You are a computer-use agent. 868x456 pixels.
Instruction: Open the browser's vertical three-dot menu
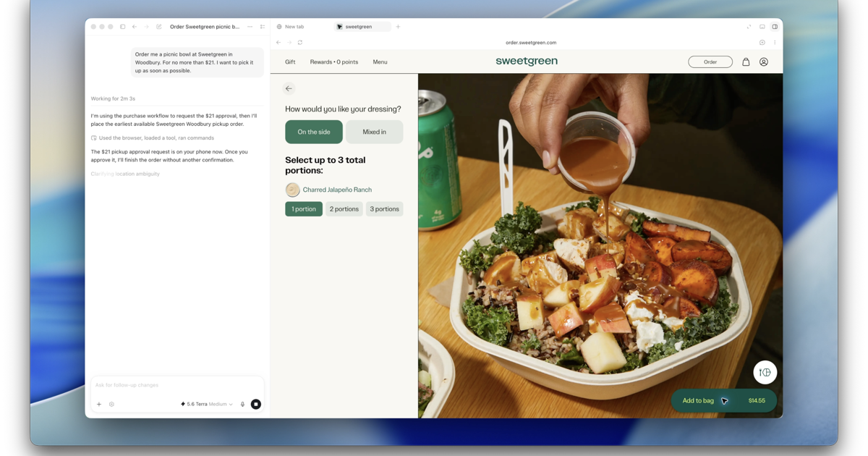tap(775, 43)
